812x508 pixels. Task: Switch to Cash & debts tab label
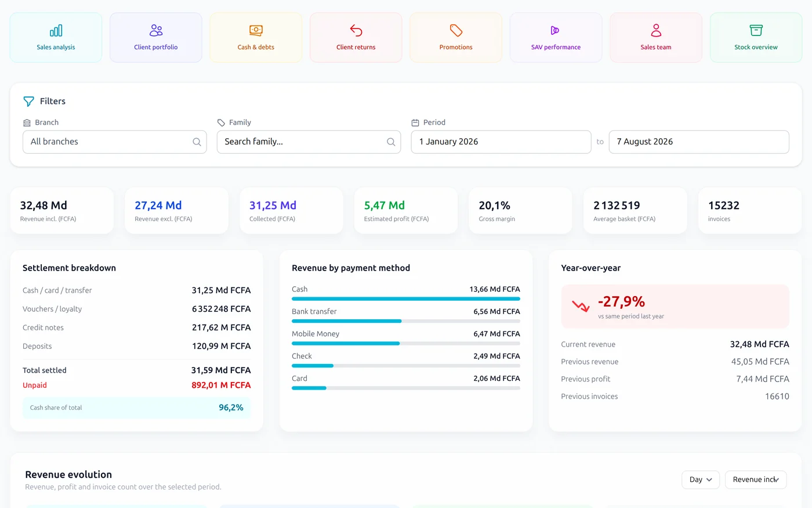point(256,47)
